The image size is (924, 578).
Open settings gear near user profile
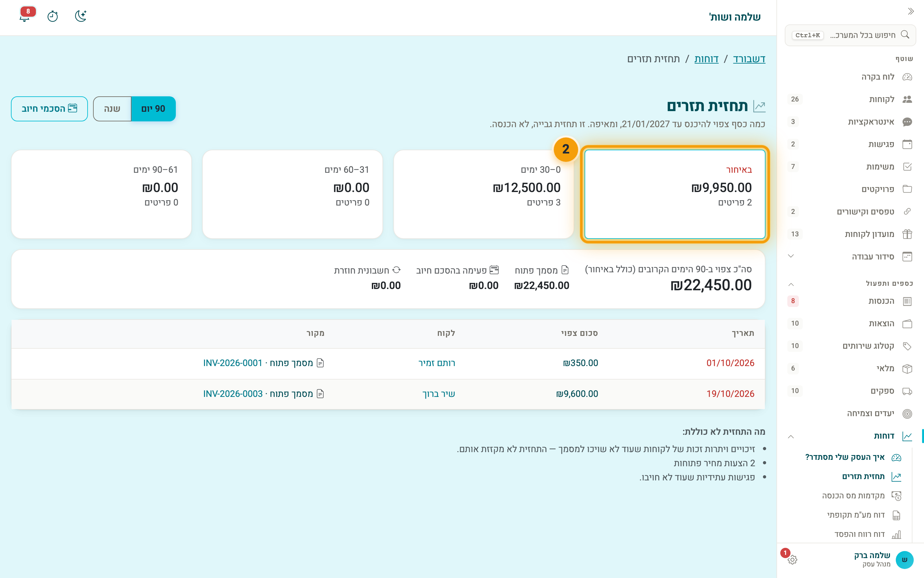pos(792,560)
